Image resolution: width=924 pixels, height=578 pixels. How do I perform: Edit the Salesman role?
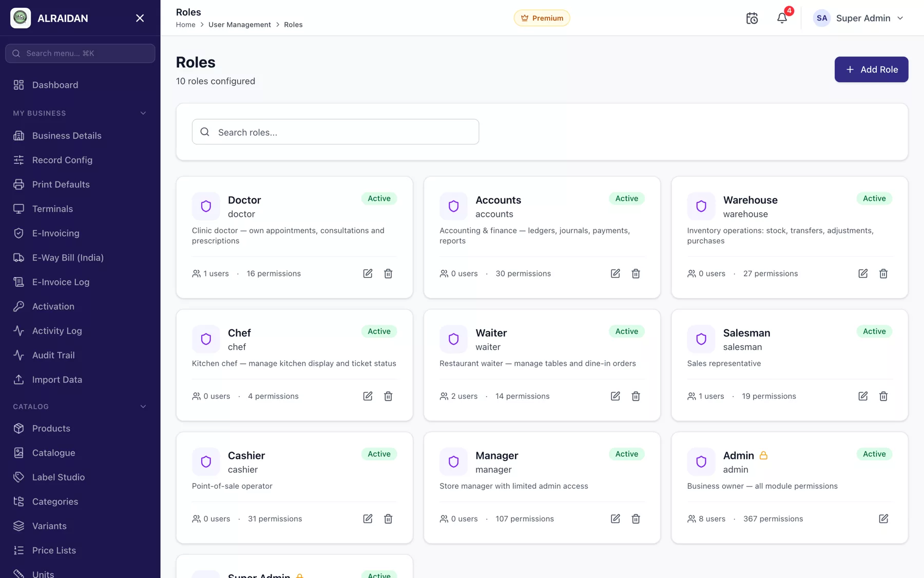pos(863,396)
